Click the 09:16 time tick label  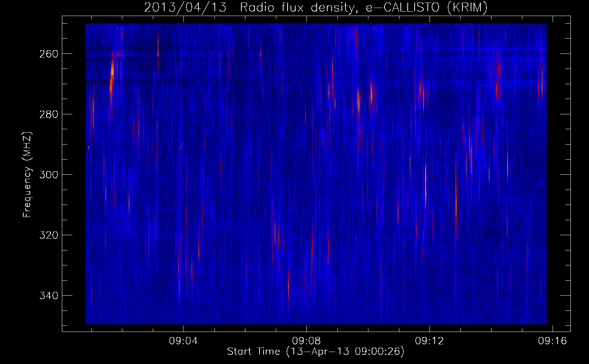[553, 341]
